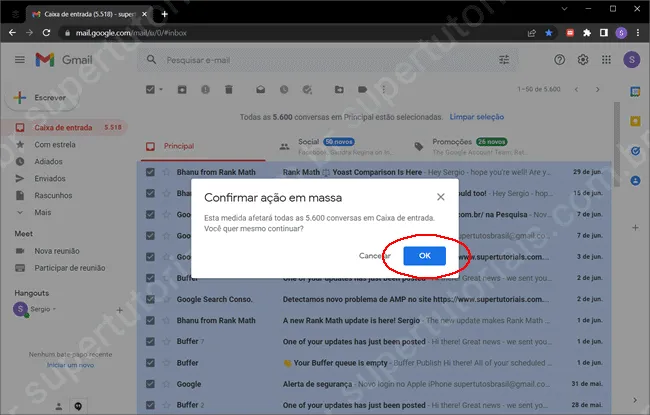
Task: Uncheck the Yoast Comparison Is Here email
Action: (x=150, y=172)
